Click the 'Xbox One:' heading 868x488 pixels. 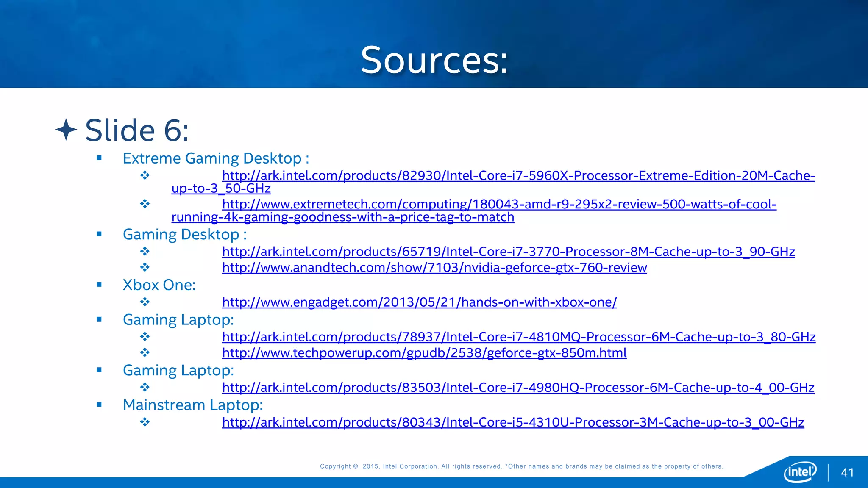tap(159, 285)
